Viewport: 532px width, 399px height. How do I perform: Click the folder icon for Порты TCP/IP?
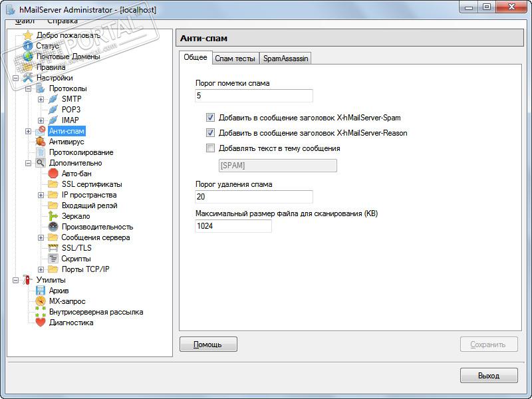(x=53, y=269)
